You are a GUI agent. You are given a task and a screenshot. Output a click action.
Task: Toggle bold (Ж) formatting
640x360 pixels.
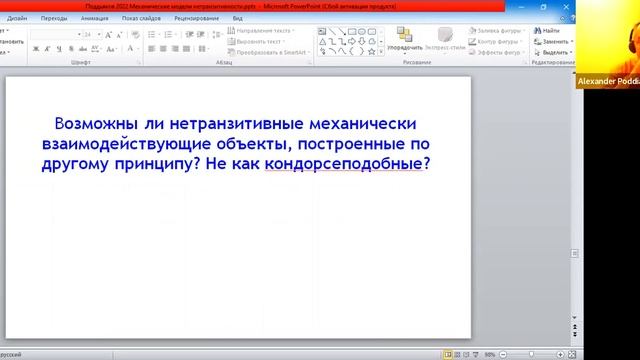pos(36,49)
